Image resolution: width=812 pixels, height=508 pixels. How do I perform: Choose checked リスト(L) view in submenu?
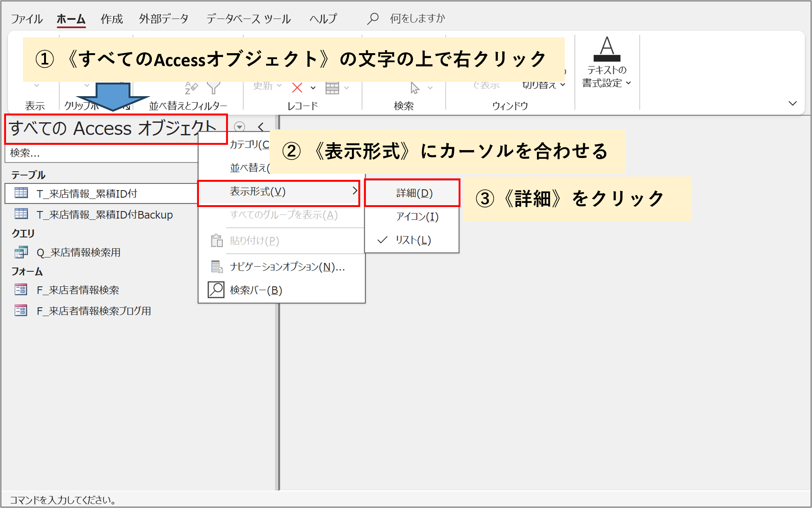point(413,240)
